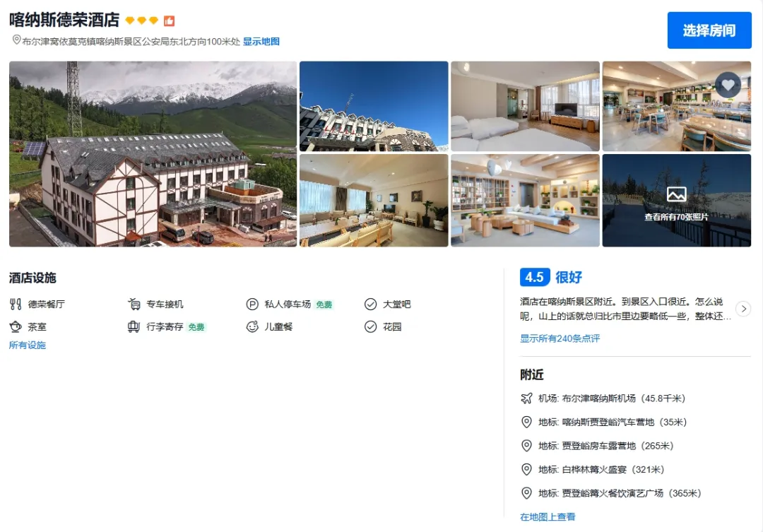Click the 德荣餐厅 restaurant icon
Image resolution: width=763 pixels, height=532 pixels.
tap(16, 305)
